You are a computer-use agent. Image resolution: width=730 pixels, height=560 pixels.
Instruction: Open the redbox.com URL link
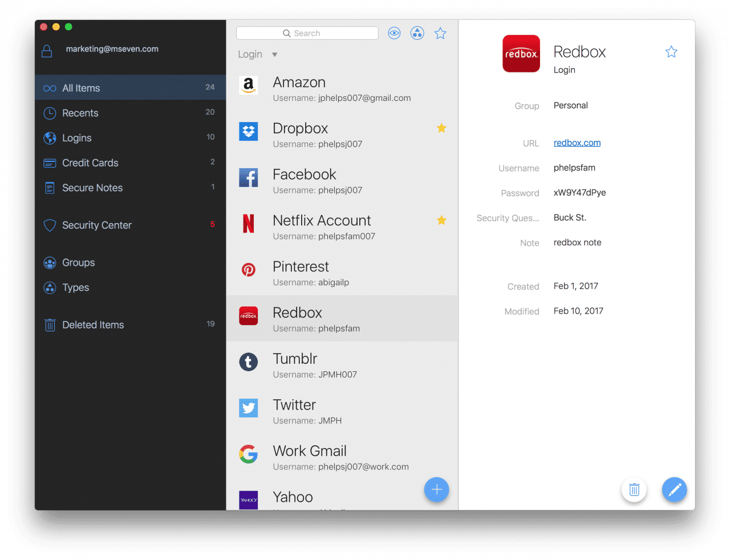577,143
